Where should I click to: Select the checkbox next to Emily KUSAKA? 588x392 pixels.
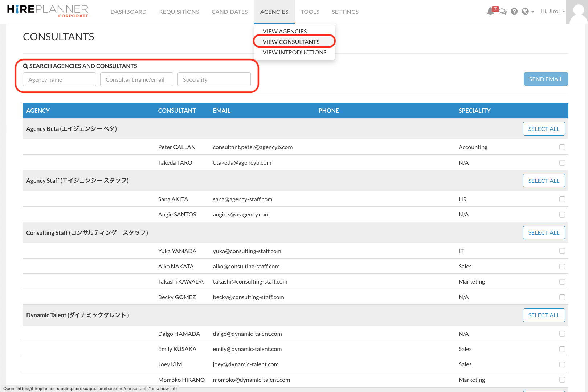562,349
